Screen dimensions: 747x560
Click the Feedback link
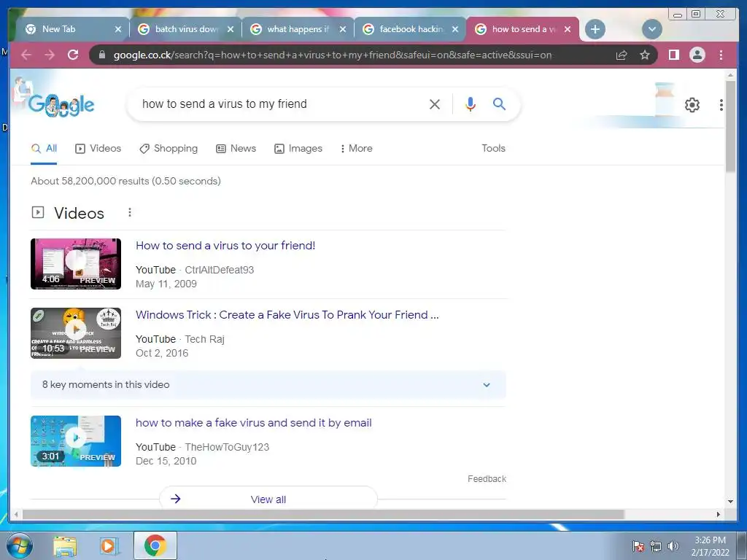point(487,479)
